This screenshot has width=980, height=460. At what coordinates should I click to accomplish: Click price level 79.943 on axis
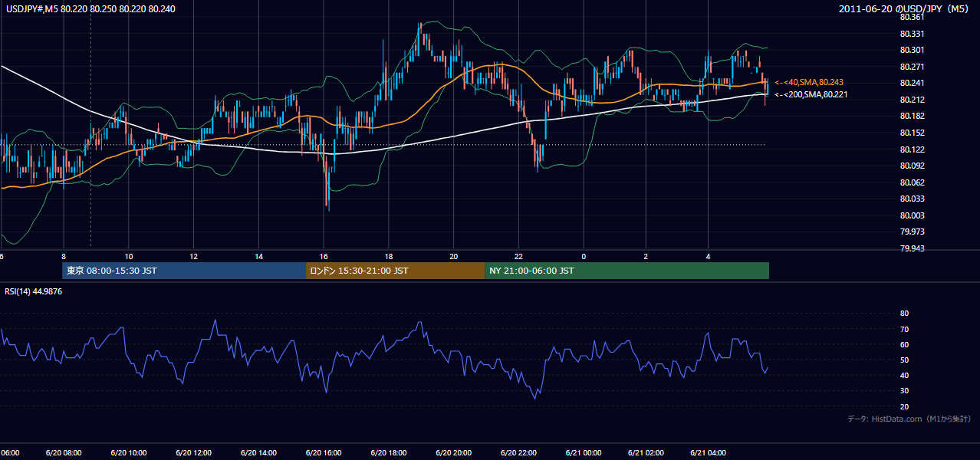coord(912,248)
